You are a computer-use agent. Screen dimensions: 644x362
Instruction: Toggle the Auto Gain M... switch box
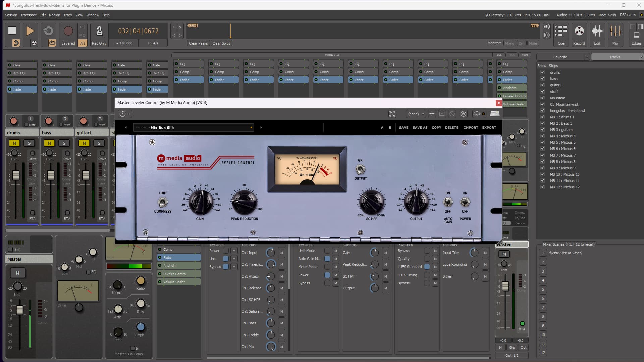[x=327, y=259]
